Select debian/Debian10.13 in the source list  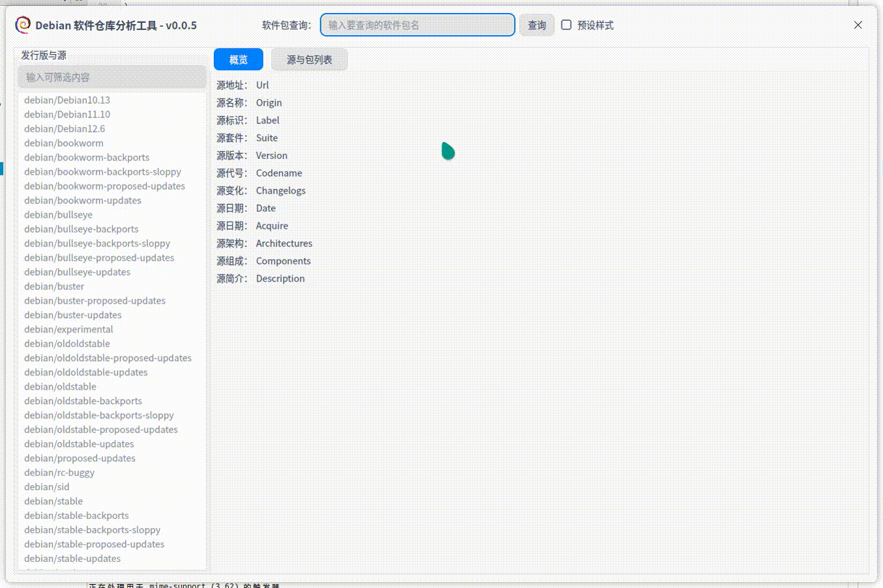coord(112,100)
